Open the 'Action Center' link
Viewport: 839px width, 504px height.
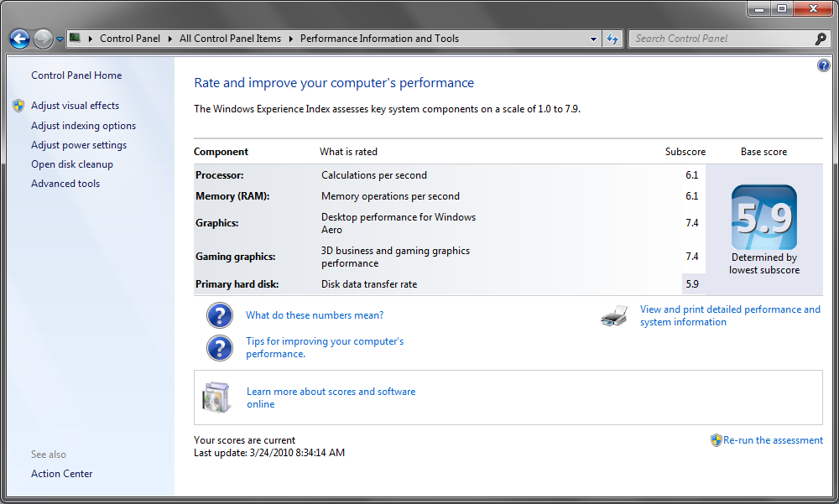(x=61, y=474)
